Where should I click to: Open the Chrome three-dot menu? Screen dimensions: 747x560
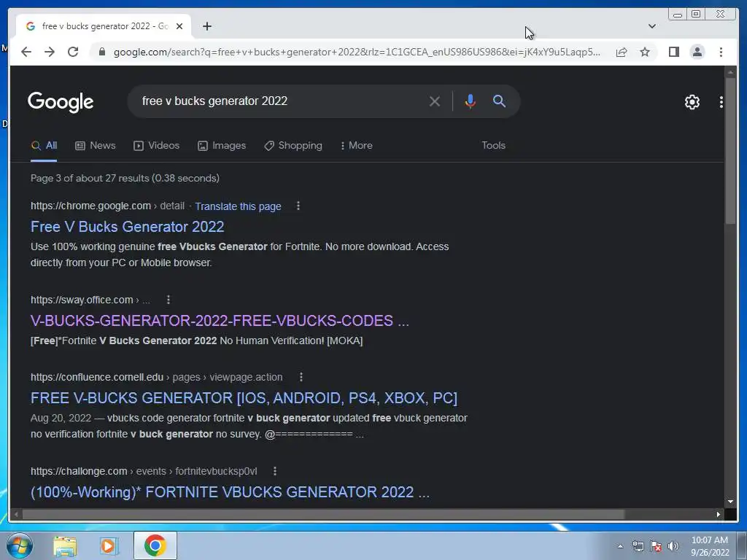(x=721, y=52)
